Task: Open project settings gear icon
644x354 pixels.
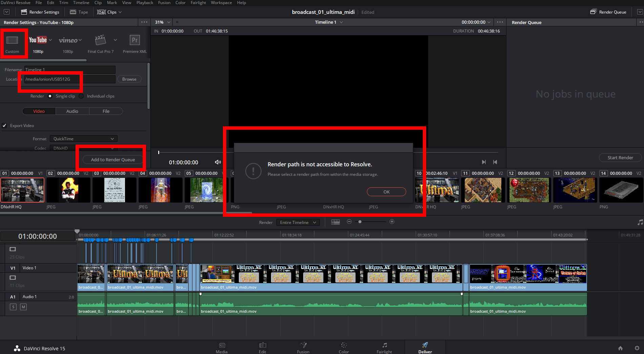Action: pos(637,348)
